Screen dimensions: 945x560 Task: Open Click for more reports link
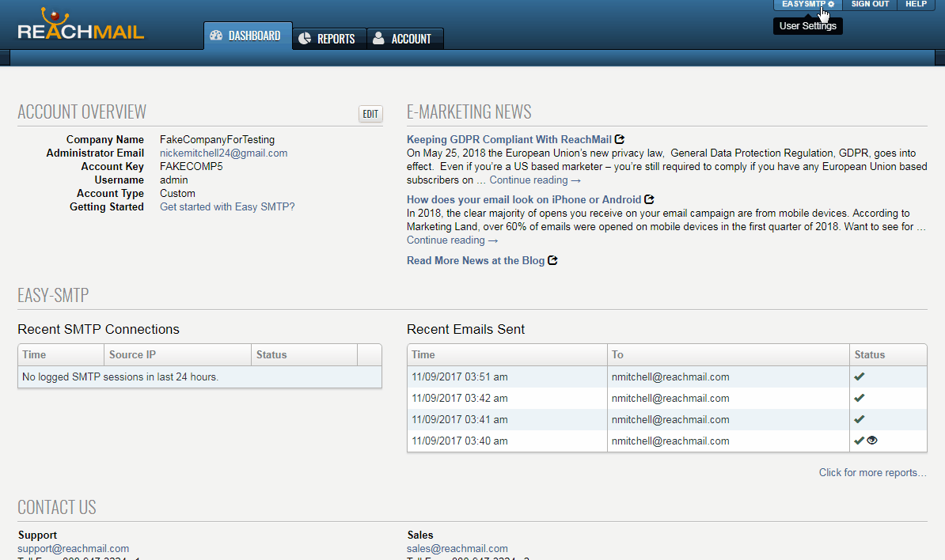872,472
